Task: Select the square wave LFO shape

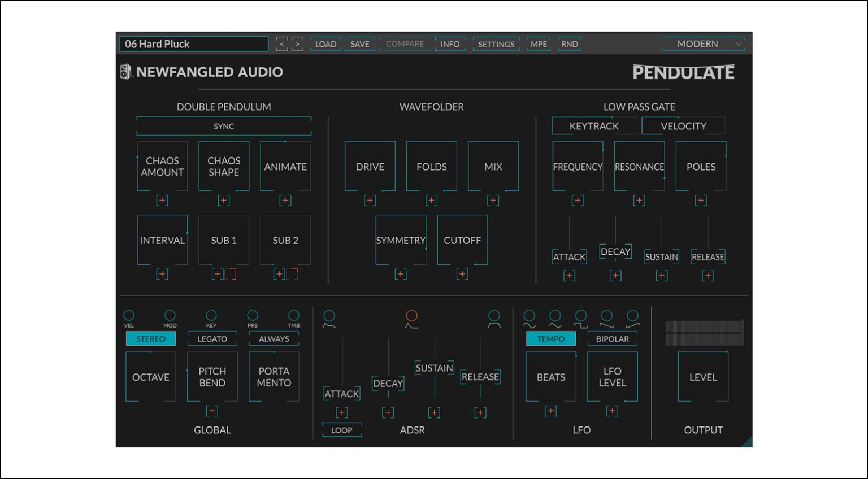Action: [x=580, y=316]
